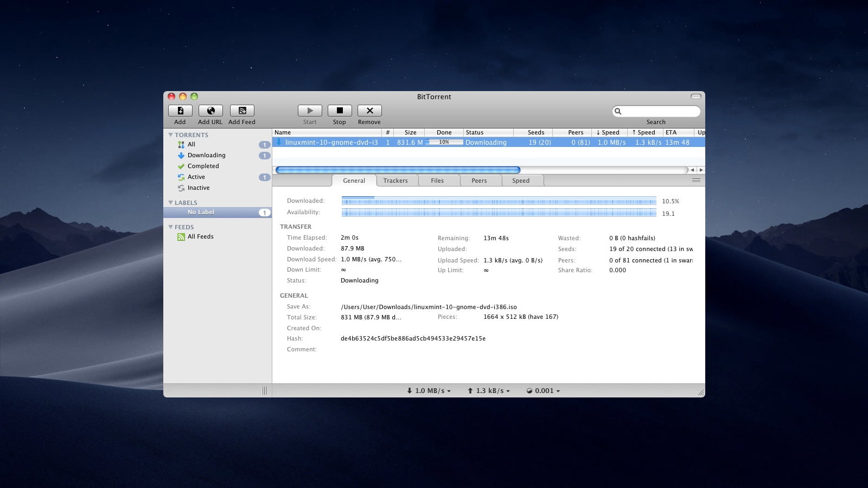The height and width of the screenshot is (488, 868).
Task: Sort by the Status column header
Action: (x=489, y=132)
